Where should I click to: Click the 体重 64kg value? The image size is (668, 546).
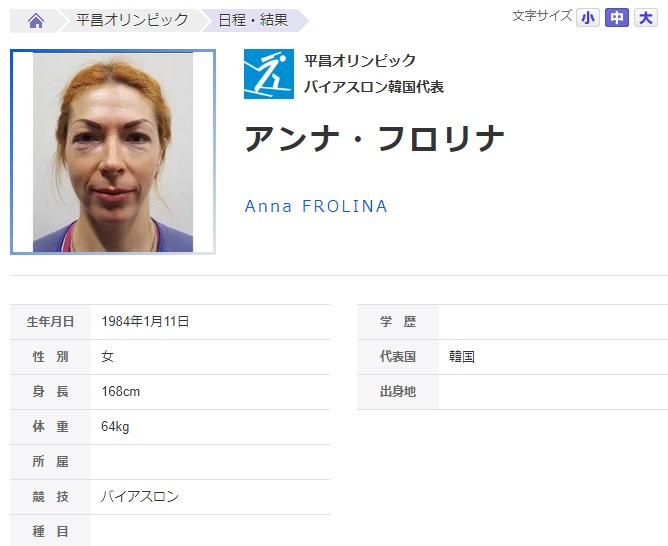tap(115, 426)
